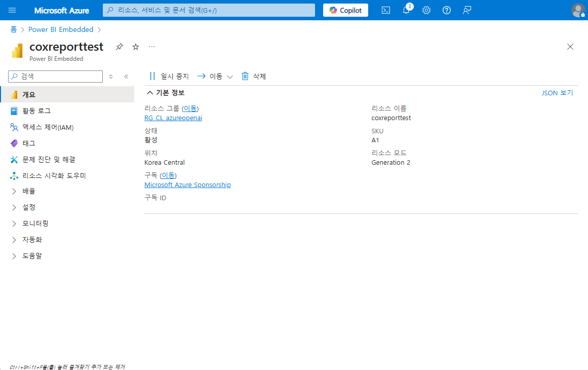Viewport: 588px width, 370px height.
Task: Focus the global resource search box
Action: pyautogui.click(x=209, y=10)
